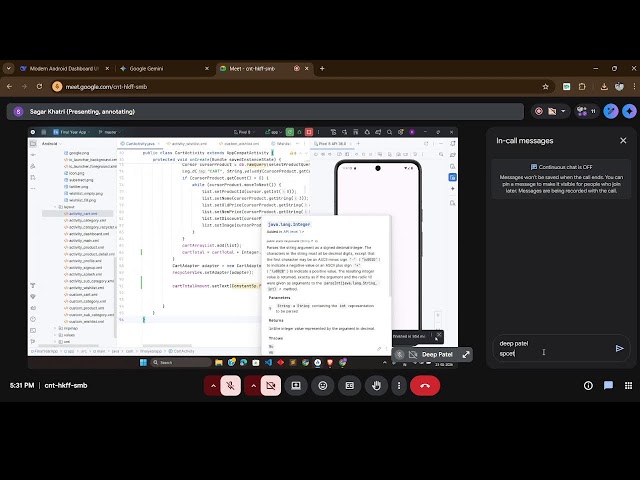
Task: Click CartActivity in the breadcrumb bar
Action: pos(182,351)
